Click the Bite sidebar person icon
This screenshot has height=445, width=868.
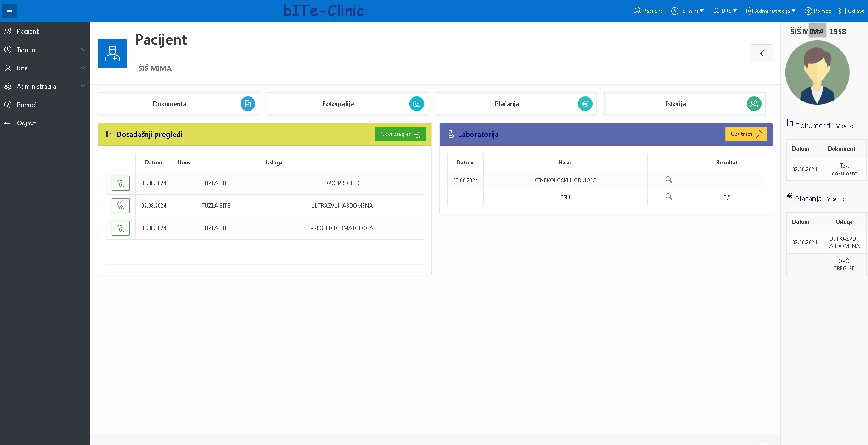(8, 68)
